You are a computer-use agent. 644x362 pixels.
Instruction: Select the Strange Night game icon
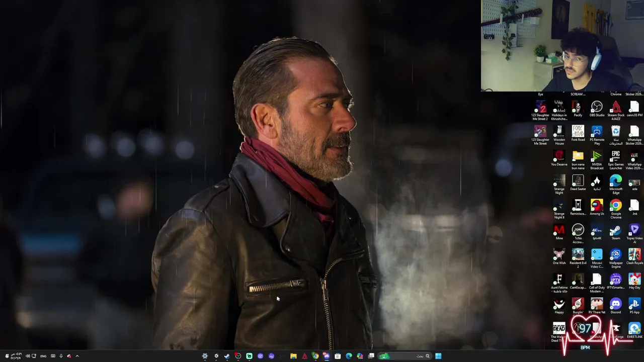coord(559,185)
